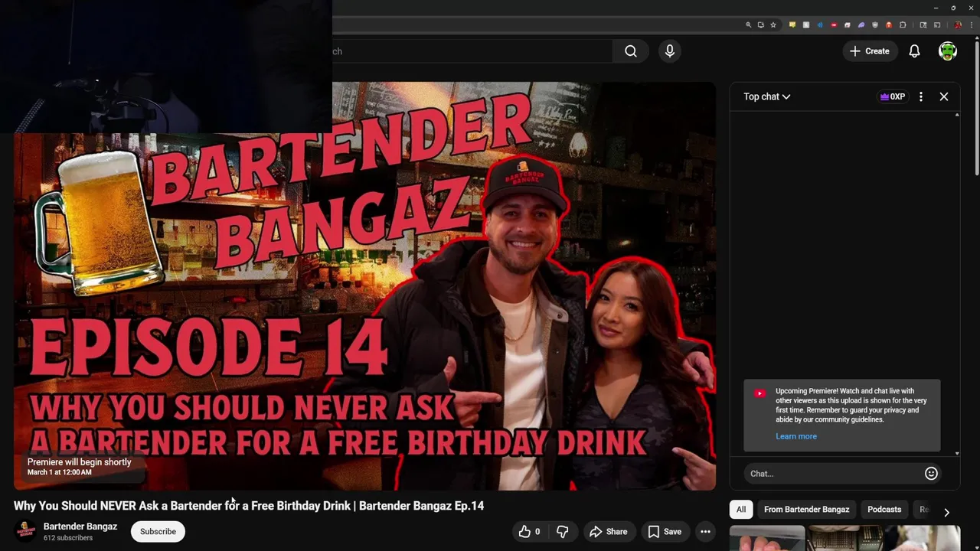The height and width of the screenshot is (551, 980).
Task: Subscribe to Bartender Bangaz
Action: coord(158,532)
